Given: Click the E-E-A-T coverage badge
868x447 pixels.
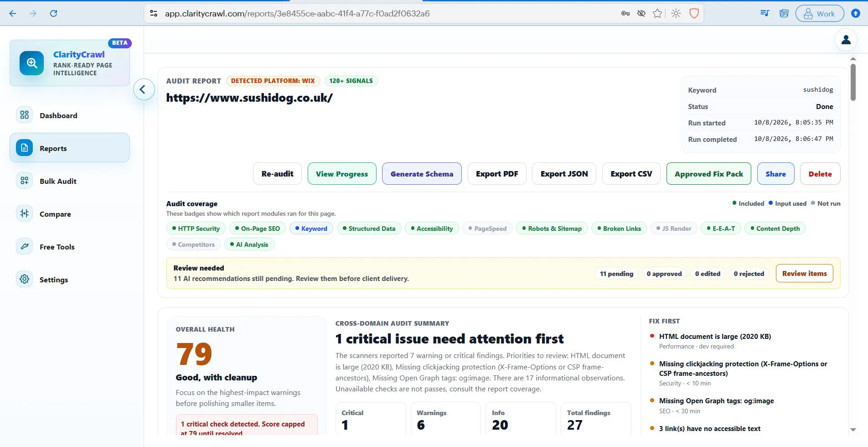Looking at the screenshot, I should tap(721, 229).
